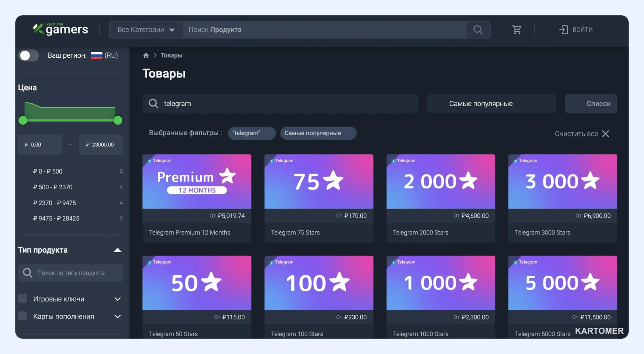The height and width of the screenshot is (354, 644).
Task: Go to home via breadcrumb icon
Action: [146, 56]
